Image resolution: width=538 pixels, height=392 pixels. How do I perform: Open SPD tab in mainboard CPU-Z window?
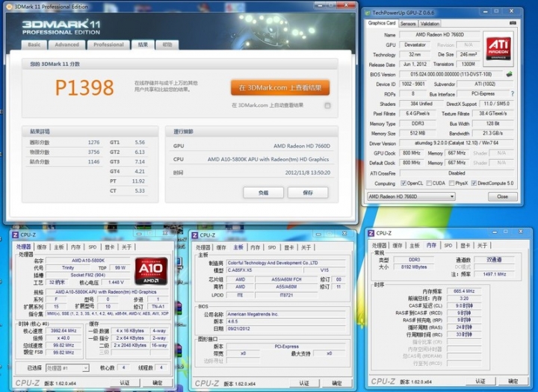click(x=272, y=247)
